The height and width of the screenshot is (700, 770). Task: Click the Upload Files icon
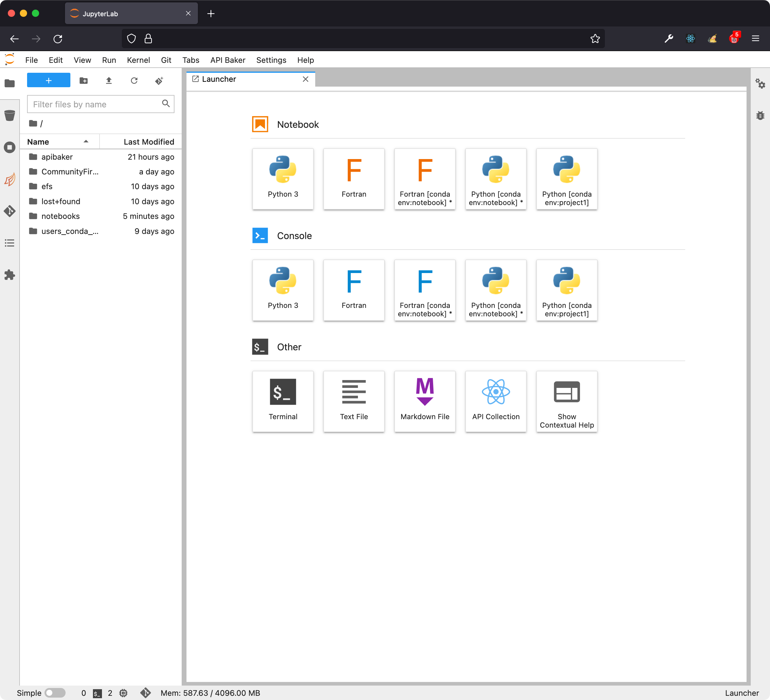pyautogui.click(x=109, y=81)
